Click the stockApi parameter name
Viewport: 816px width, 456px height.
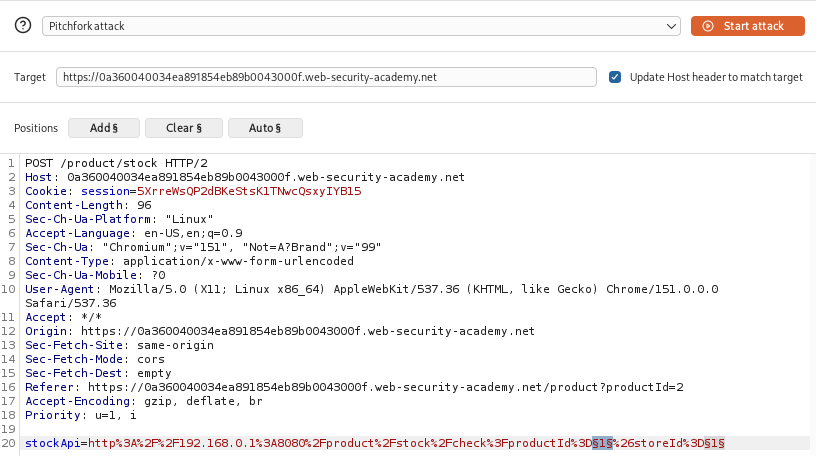(53, 443)
